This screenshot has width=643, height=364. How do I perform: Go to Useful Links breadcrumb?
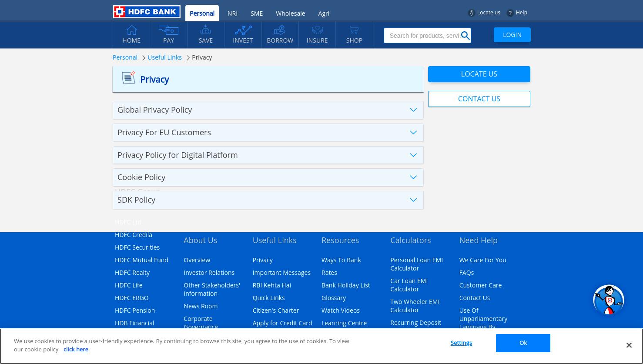[164, 57]
